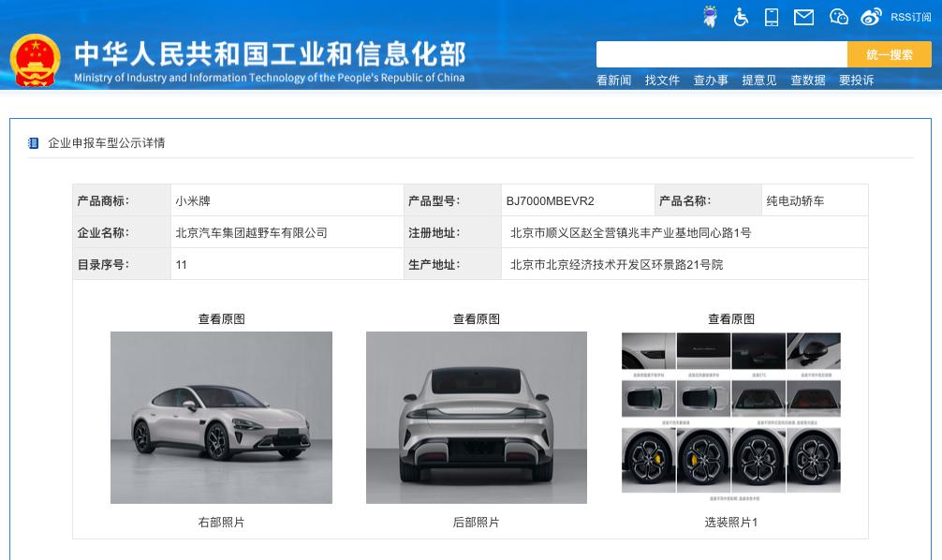Focus the site search input field
Image resolution: width=942 pixels, height=560 pixels.
pyautogui.click(x=722, y=54)
